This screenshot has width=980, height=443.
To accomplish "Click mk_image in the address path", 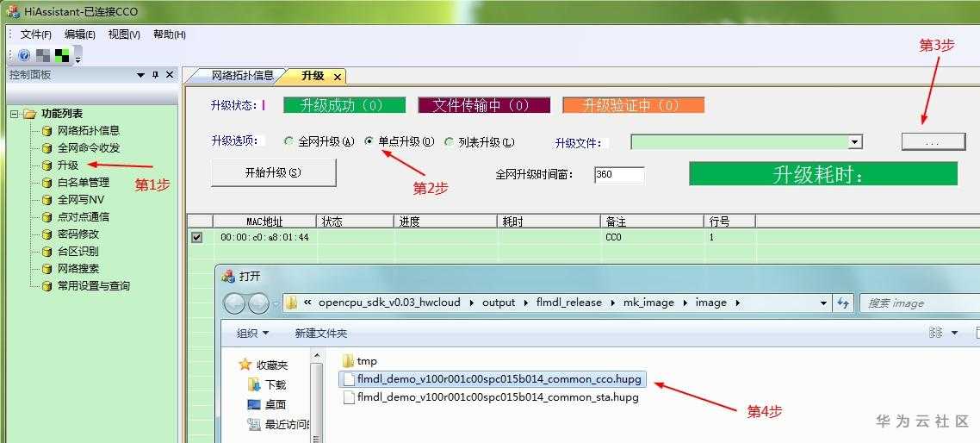I will pos(648,303).
